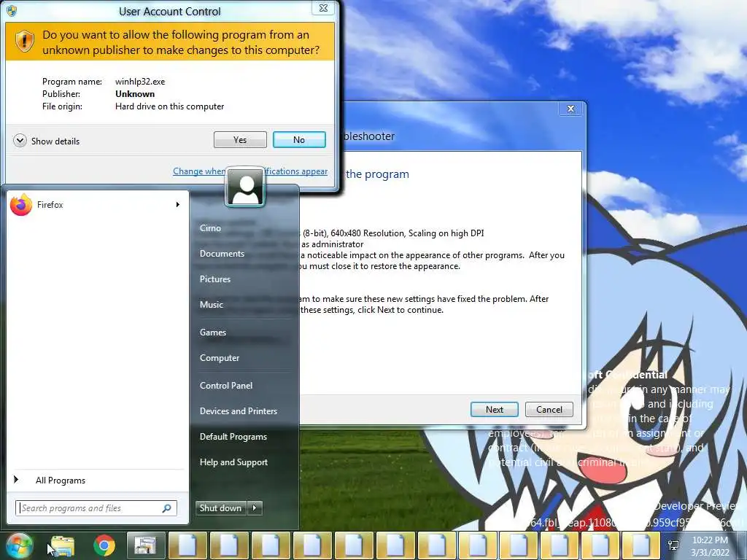Click the Shut down button
Viewport: 747px width, 560px height.
220,508
